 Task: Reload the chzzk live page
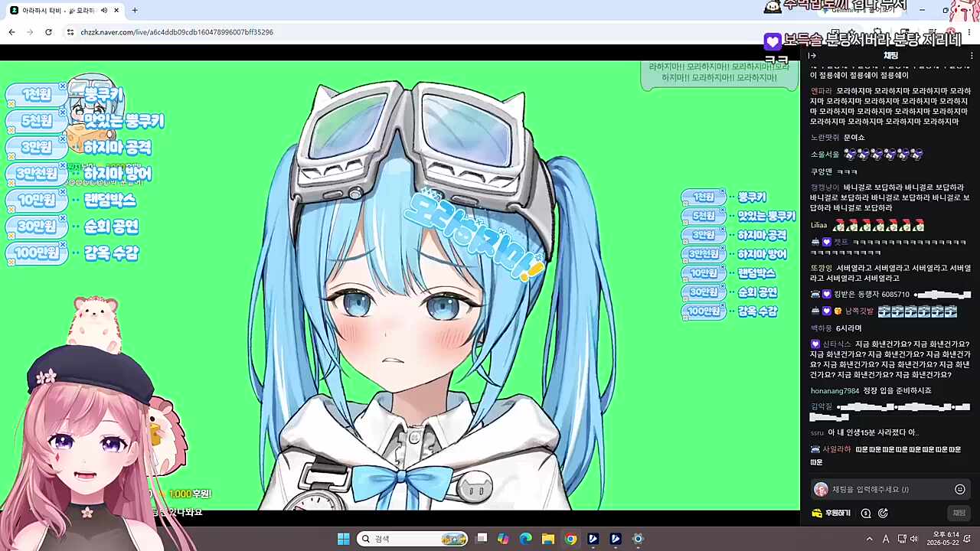point(48,32)
